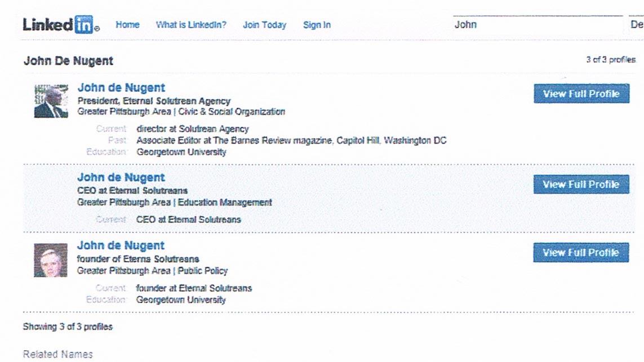Click the Public Policy profile photo thumbnail
Viewport: 644px width, 362px height.
coord(50,260)
